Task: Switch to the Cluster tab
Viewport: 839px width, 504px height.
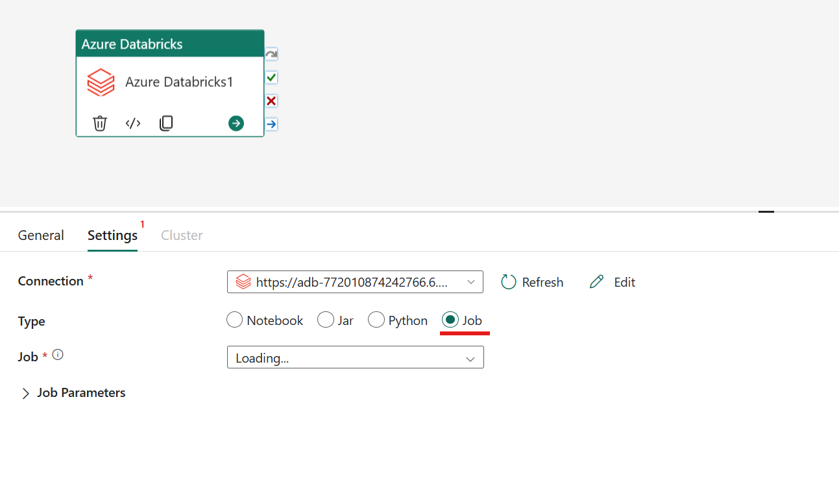Action: (x=181, y=235)
